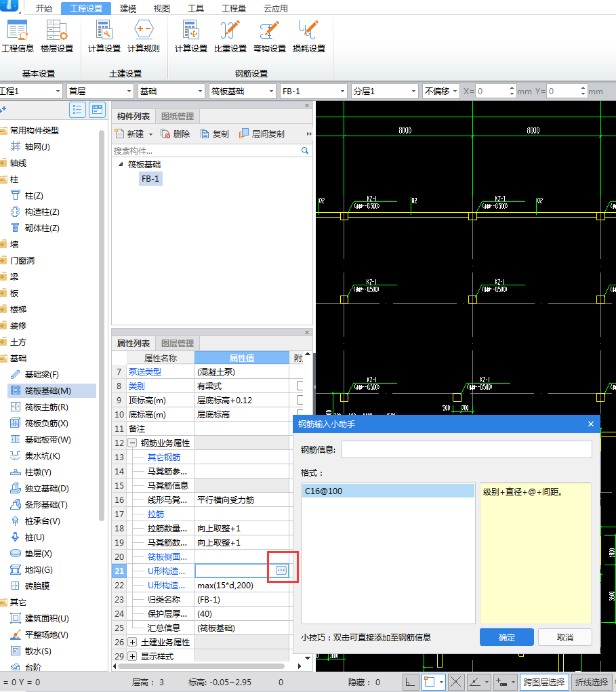Tick the 附加 checkbox for 顶标高 row
Screen dimensions: 616x692
(x=300, y=400)
